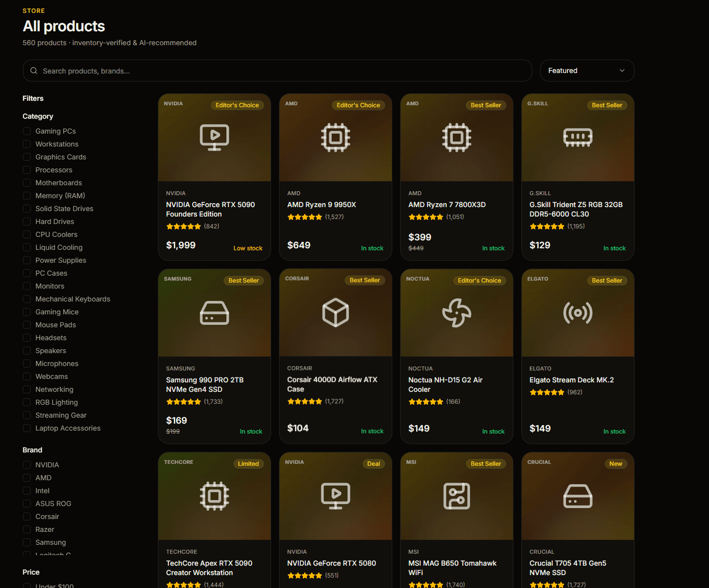Check the Memory (RAM) filter
The image size is (709, 588).
(27, 196)
